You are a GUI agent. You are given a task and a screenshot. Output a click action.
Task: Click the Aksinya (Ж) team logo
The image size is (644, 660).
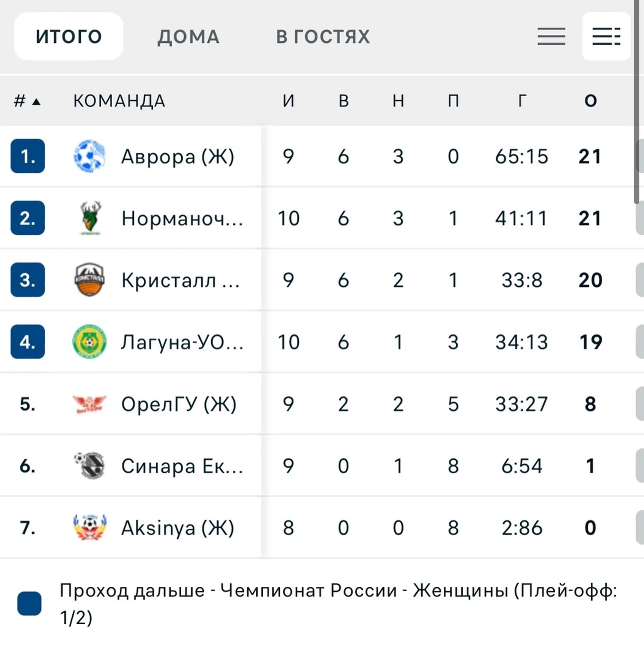90,527
